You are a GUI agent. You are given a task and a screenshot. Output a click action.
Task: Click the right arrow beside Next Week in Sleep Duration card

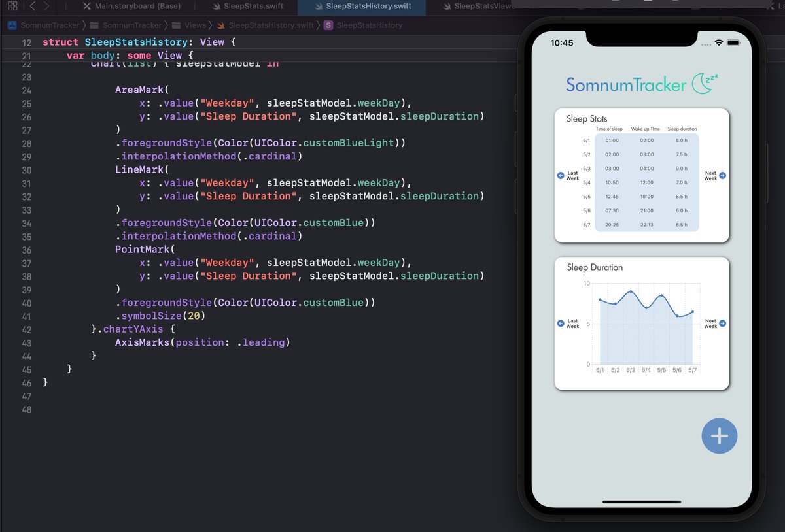pos(723,324)
